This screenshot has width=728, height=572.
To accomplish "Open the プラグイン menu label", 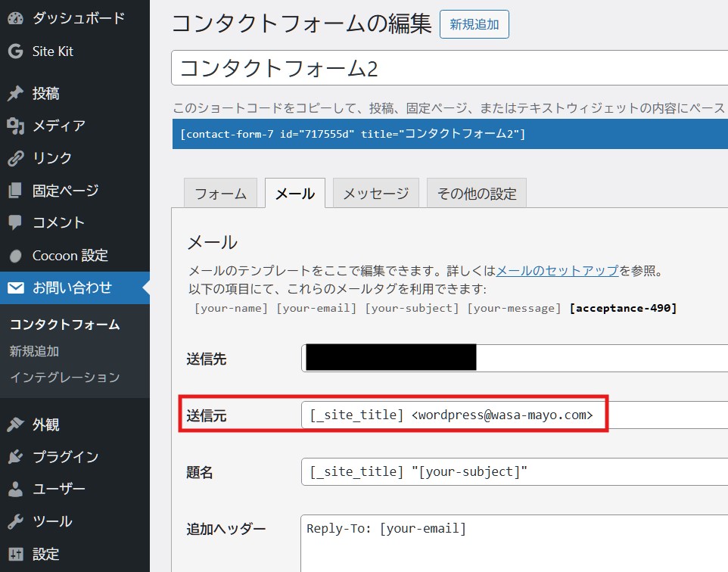I will point(66,457).
